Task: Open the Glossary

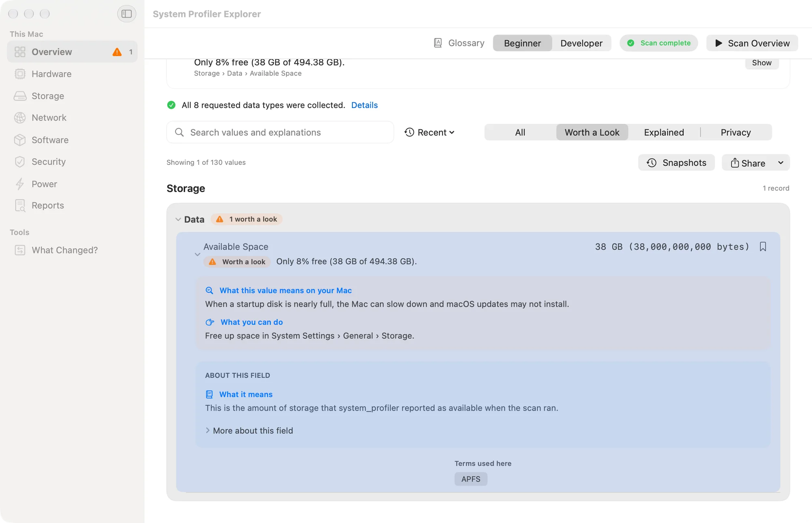Action: click(x=459, y=43)
